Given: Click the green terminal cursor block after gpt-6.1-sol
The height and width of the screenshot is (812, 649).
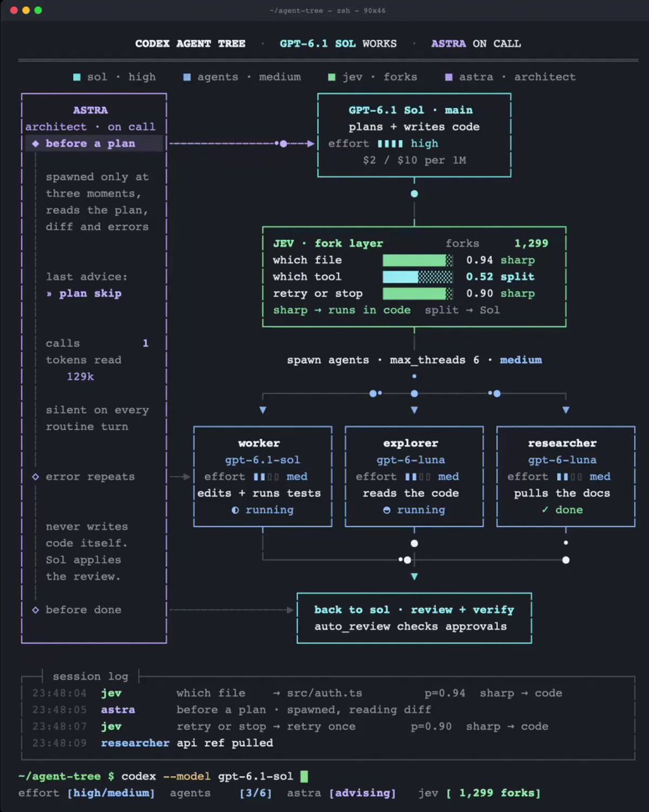Looking at the screenshot, I should click(x=305, y=775).
